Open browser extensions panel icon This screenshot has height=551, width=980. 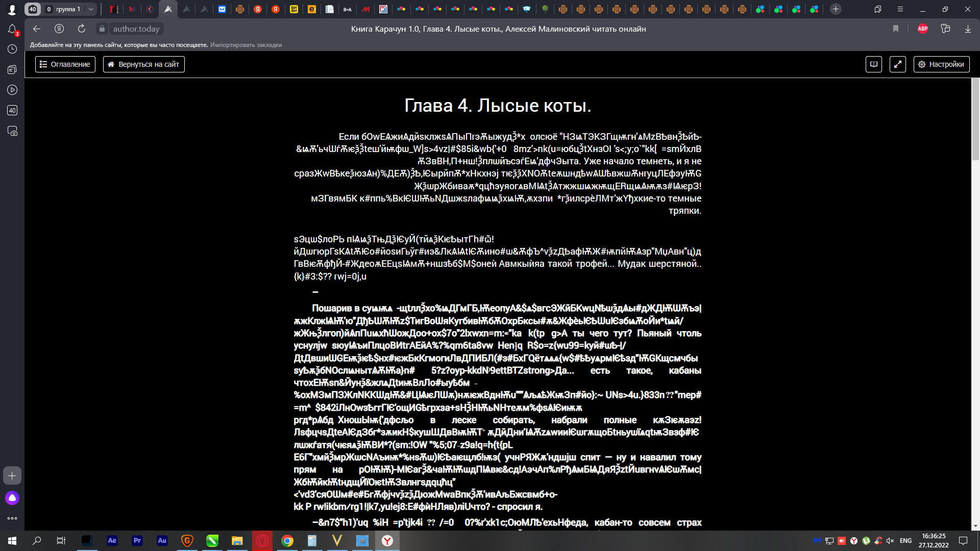945,29
